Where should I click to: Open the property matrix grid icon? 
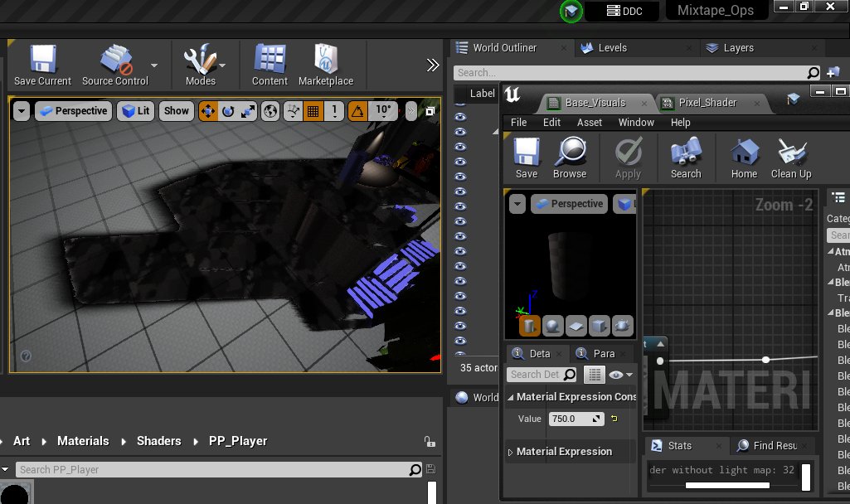[x=594, y=375]
